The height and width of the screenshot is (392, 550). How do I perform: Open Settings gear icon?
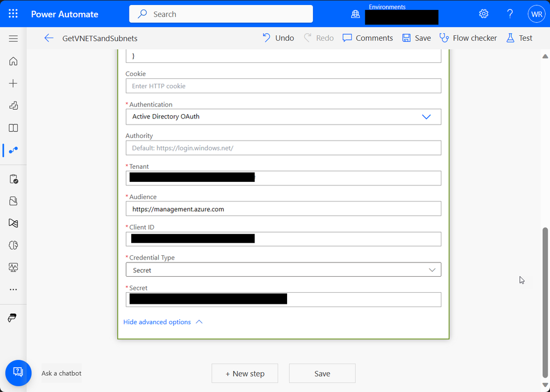coord(484,14)
